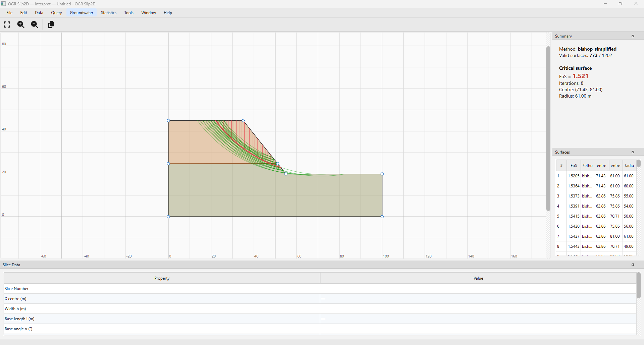Sort surfaces by the FoS column header
644x345 pixels.
[x=574, y=165]
